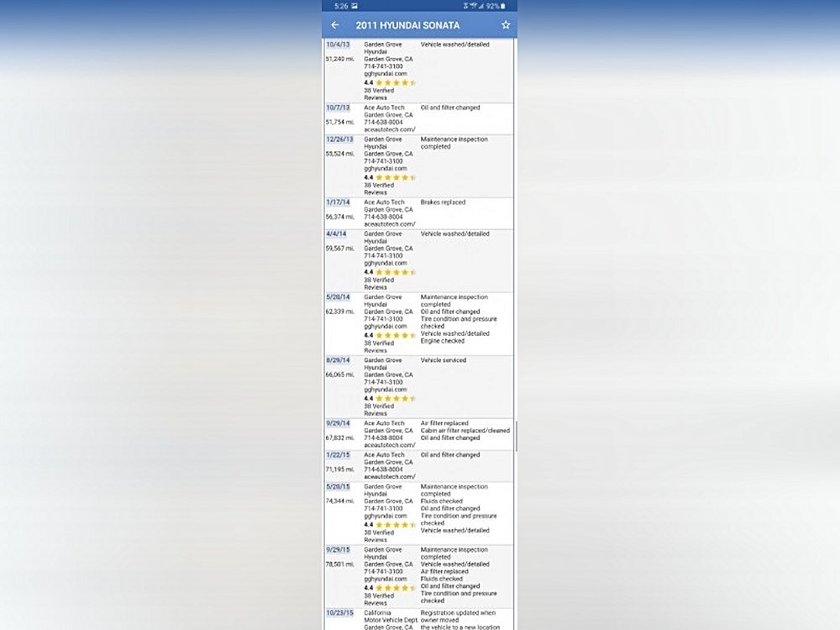Click the 66,065 mi. mileage value

click(x=339, y=375)
